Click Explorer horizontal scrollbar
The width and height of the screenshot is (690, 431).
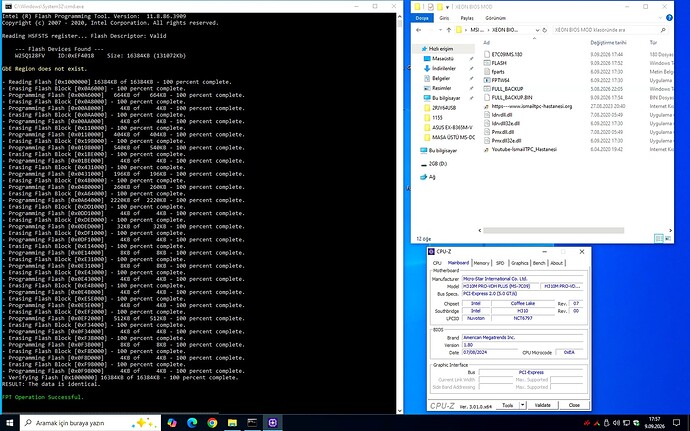pos(553,230)
